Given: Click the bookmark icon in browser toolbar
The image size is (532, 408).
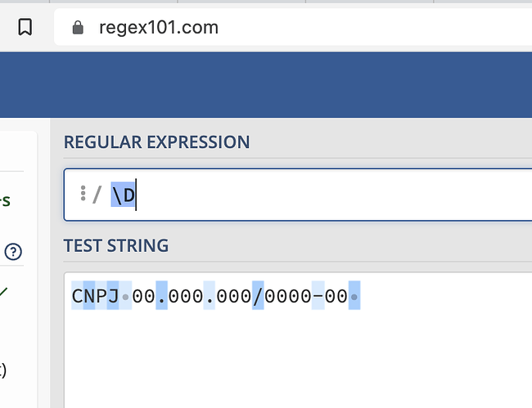Looking at the screenshot, I should (25, 28).
